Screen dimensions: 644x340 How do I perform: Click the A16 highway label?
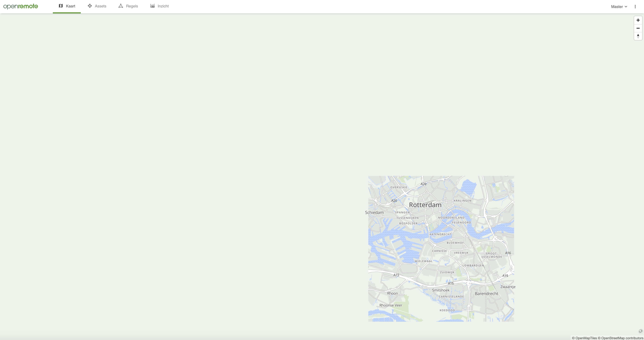click(x=508, y=253)
